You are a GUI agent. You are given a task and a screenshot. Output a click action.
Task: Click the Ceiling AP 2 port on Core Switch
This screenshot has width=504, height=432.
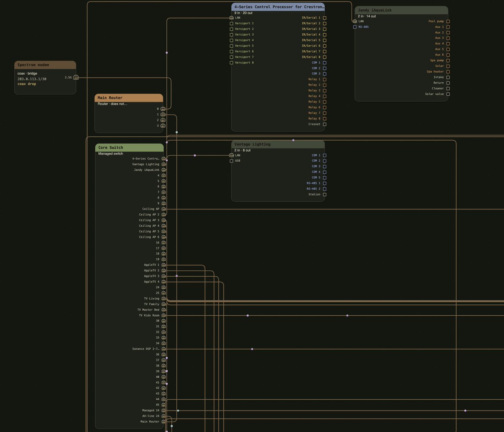(164, 215)
